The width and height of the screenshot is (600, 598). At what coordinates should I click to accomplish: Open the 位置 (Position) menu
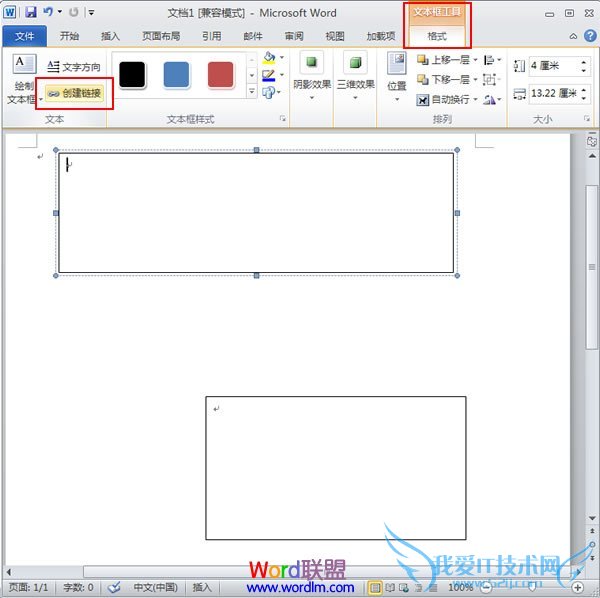tap(397, 78)
